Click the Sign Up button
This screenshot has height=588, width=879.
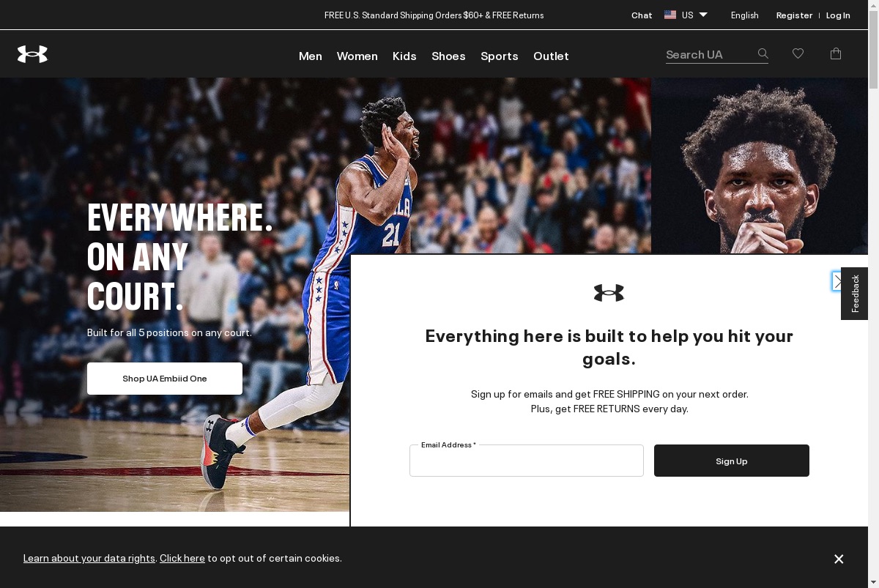[x=732, y=461]
